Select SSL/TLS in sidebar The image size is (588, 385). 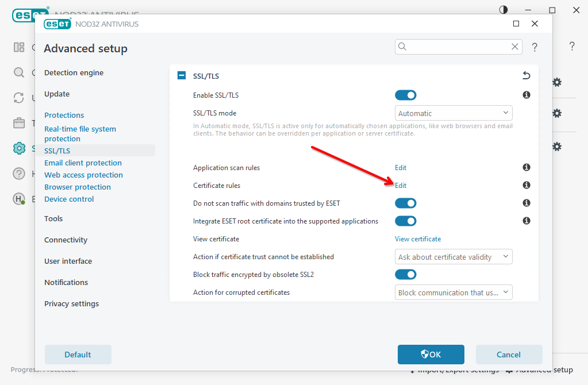57,151
